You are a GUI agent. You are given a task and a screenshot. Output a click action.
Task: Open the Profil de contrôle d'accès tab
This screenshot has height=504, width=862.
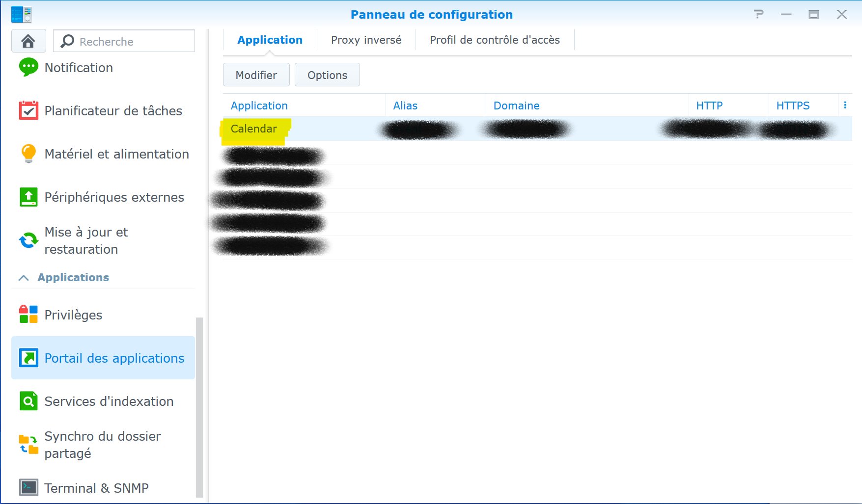coord(495,40)
